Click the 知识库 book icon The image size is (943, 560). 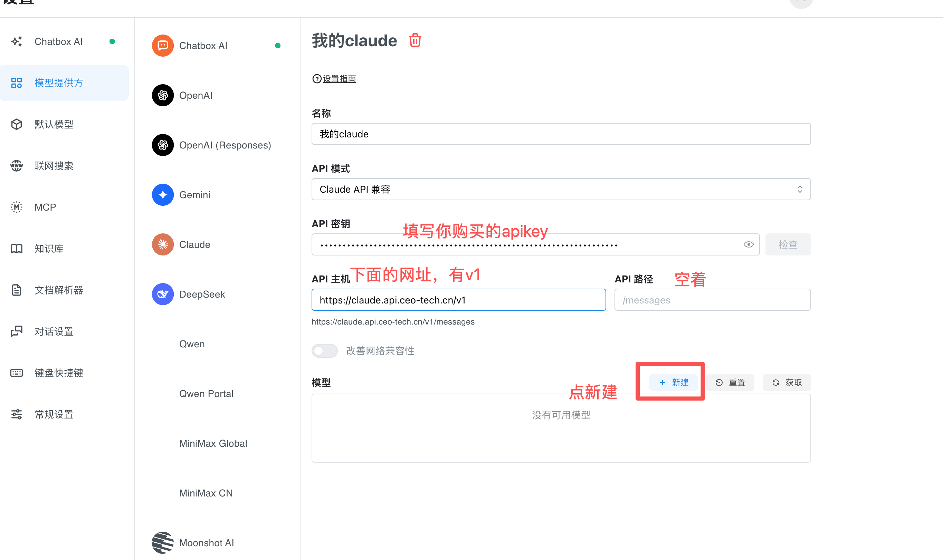(17, 249)
